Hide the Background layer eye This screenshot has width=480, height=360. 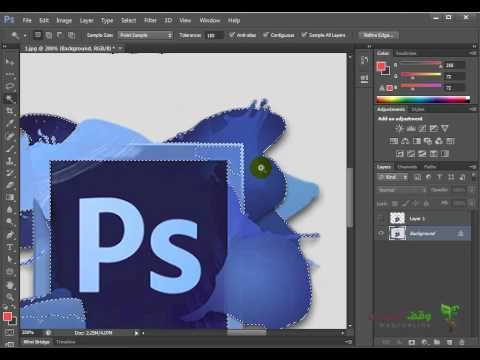(381, 234)
